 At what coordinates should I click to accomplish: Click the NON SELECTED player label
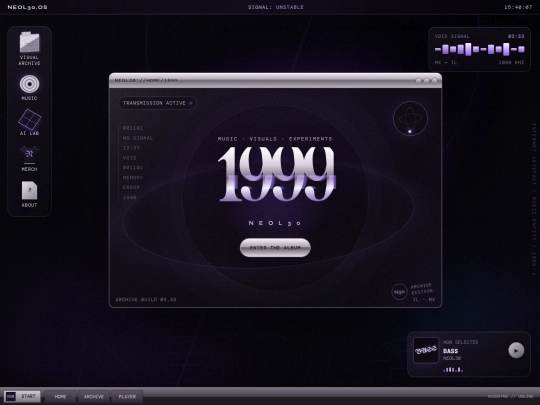click(460, 342)
